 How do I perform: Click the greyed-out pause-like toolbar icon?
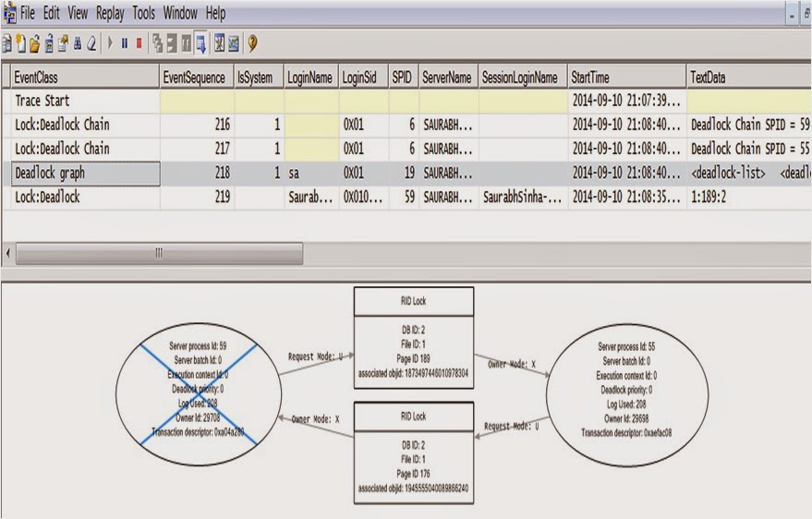[187, 44]
